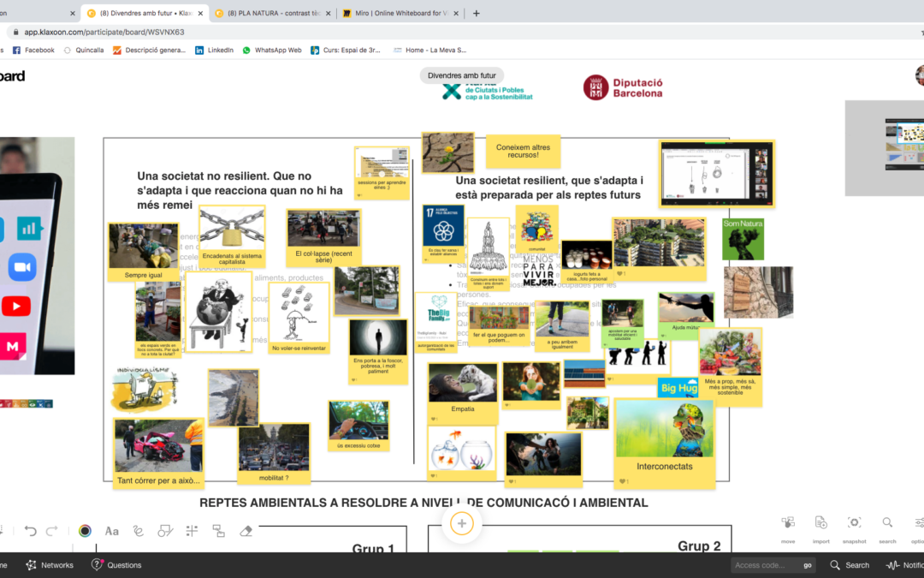Screen dimensions: 924x578
Task: Click the redo arrow in the drawing toolbar
Action: click(x=52, y=531)
